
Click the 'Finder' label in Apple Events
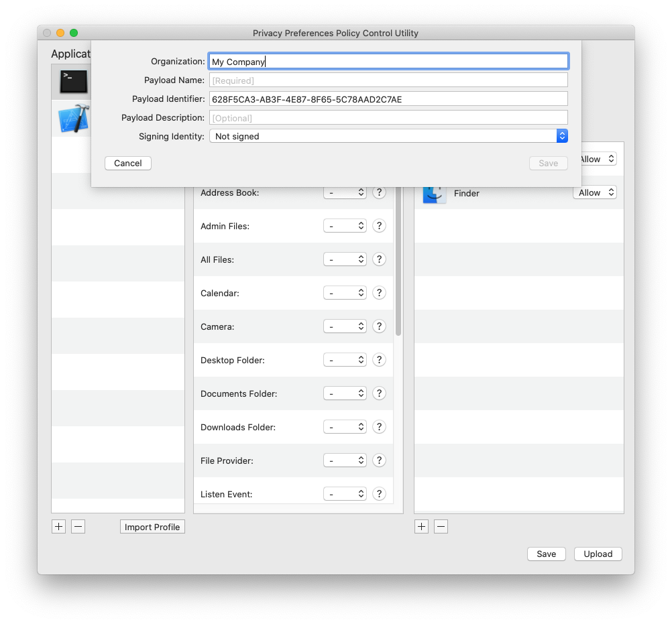tap(466, 193)
